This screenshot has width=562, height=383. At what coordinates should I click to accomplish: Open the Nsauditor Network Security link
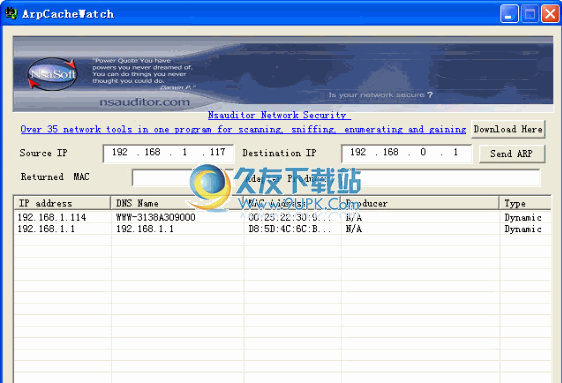coord(279,115)
